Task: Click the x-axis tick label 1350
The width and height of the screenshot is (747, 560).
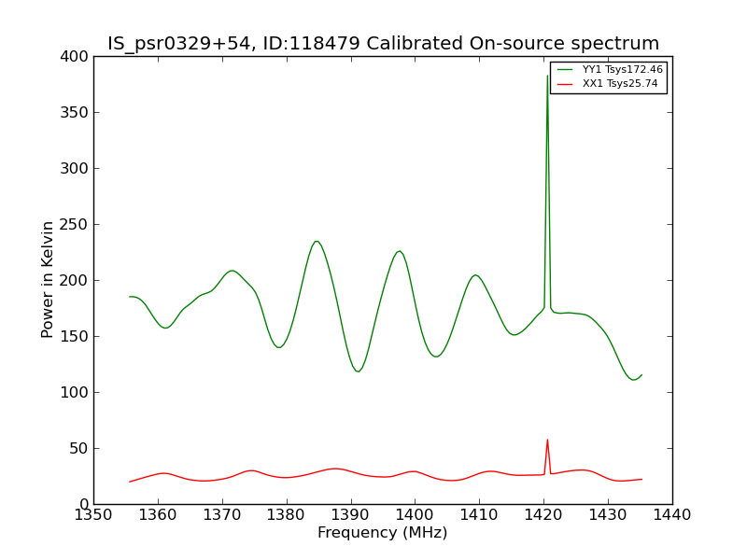Action: (93, 515)
